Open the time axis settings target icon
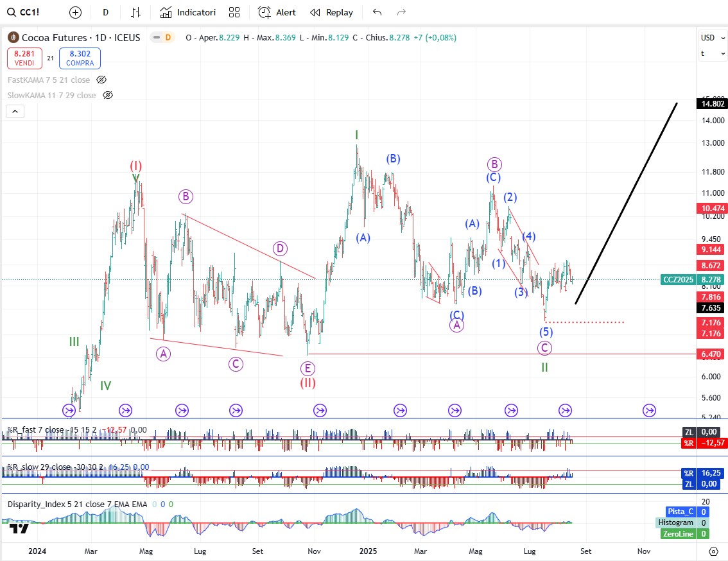Viewport: 728px width, 561px height. pos(713,551)
